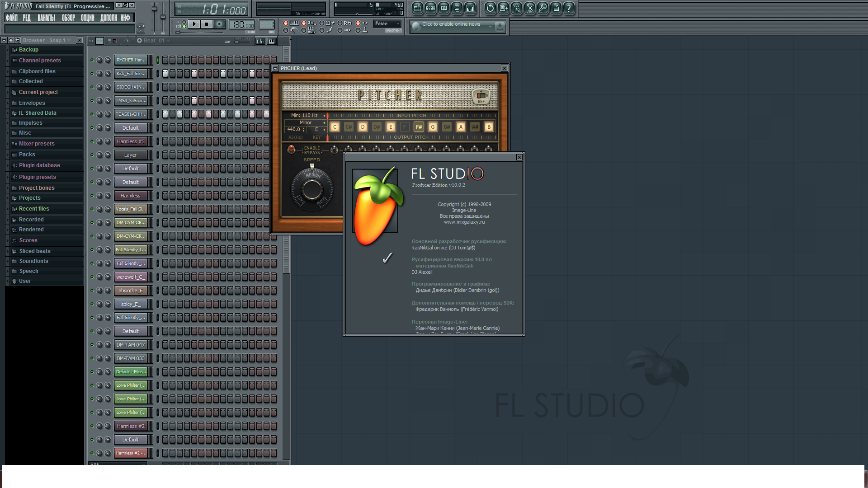Click the one-click recording magnifier icon
The width and height of the screenshot is (868, 488).
click(x=542, y=8)
